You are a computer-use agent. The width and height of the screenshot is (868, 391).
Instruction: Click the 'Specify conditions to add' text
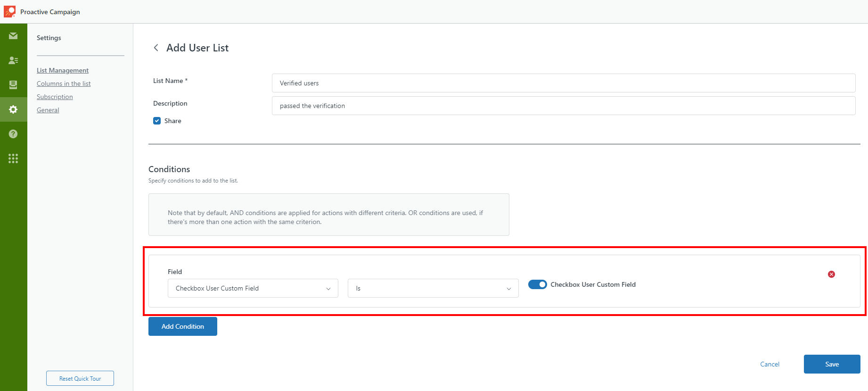[x=193, y=181]
